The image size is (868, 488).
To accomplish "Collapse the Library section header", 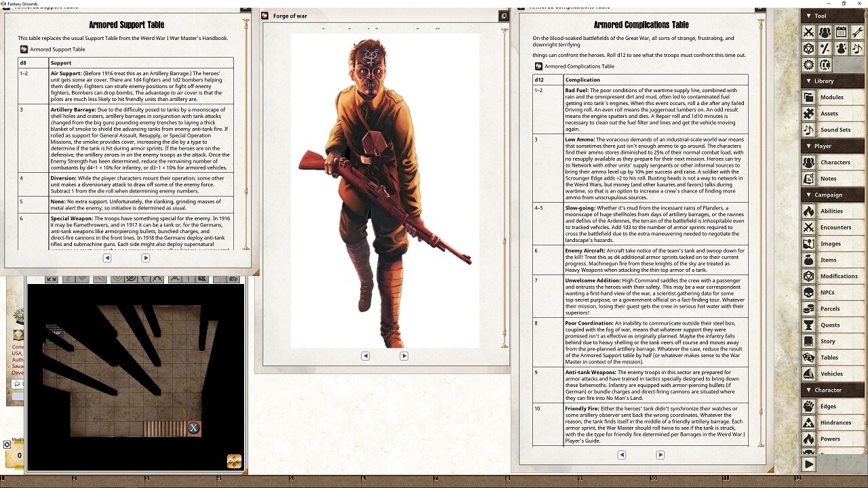I will 808,81.
